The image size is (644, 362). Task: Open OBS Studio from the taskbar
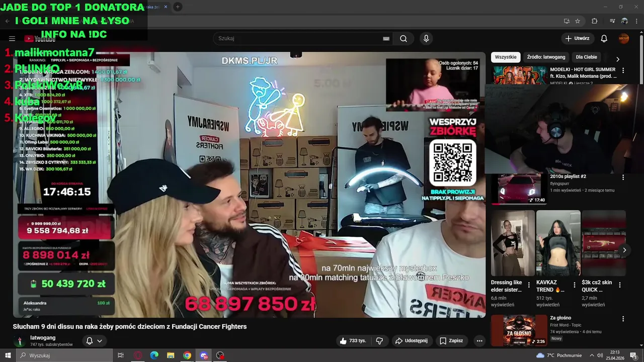(220, 355)
